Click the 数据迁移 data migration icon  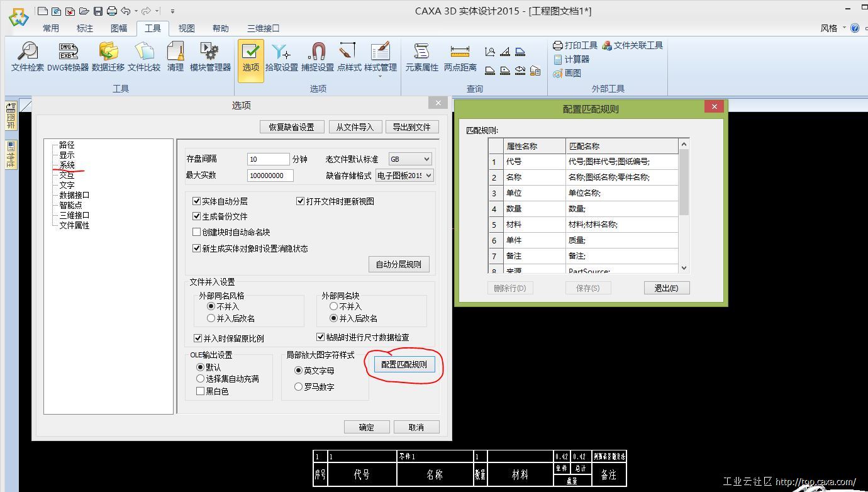[108, 57]
